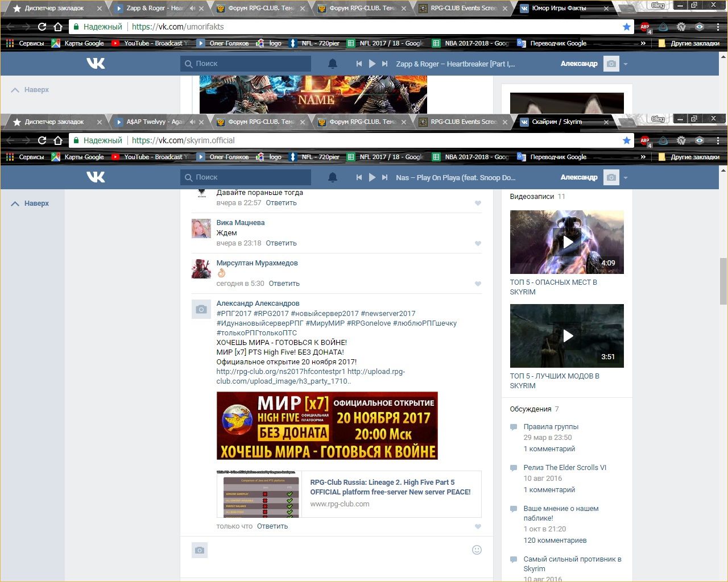Viewport: 728px width, 582px height.
Task: Open notifications bell in umorifakts window
Action: point(333,64)
